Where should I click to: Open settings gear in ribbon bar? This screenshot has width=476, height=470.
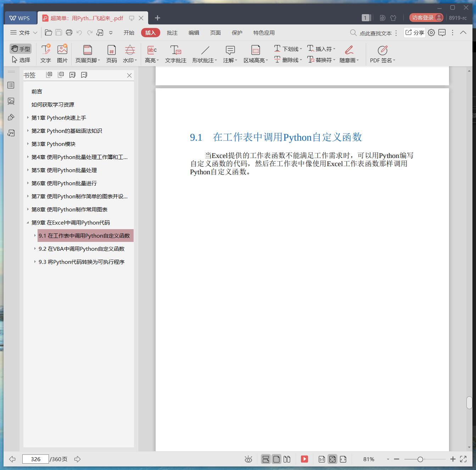(431, 33)
